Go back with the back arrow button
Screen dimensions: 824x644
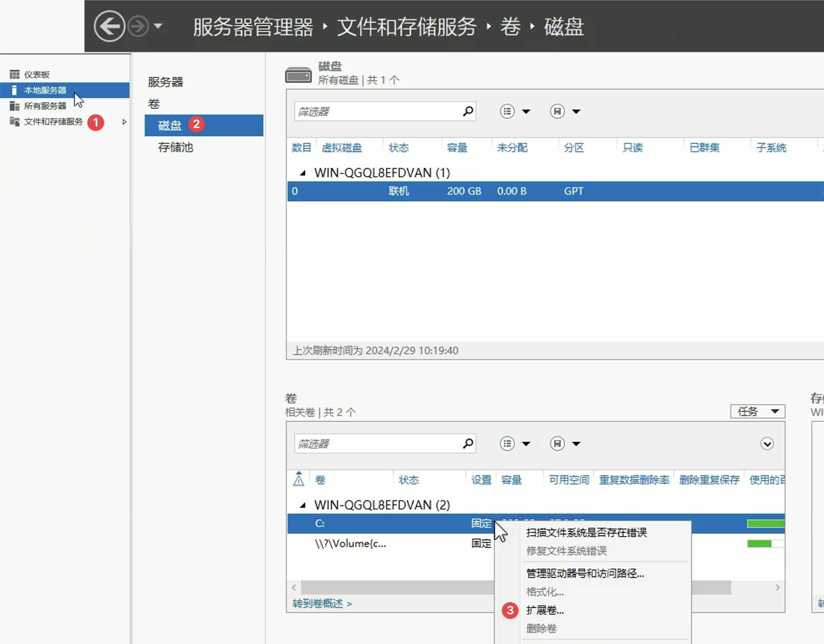109,26
